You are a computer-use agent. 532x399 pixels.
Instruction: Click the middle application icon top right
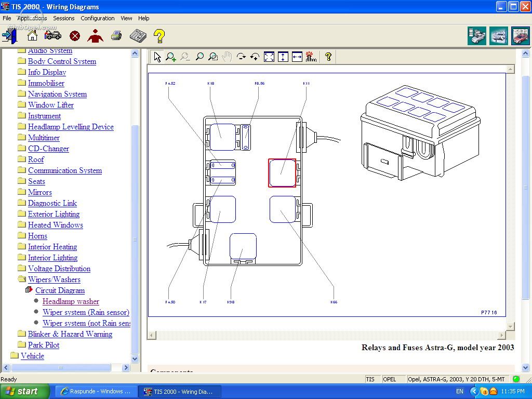pos(498,36)
